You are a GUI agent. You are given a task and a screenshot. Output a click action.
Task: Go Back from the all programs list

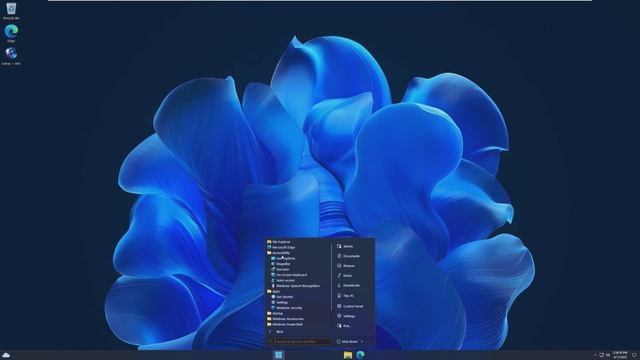[277, 332]
